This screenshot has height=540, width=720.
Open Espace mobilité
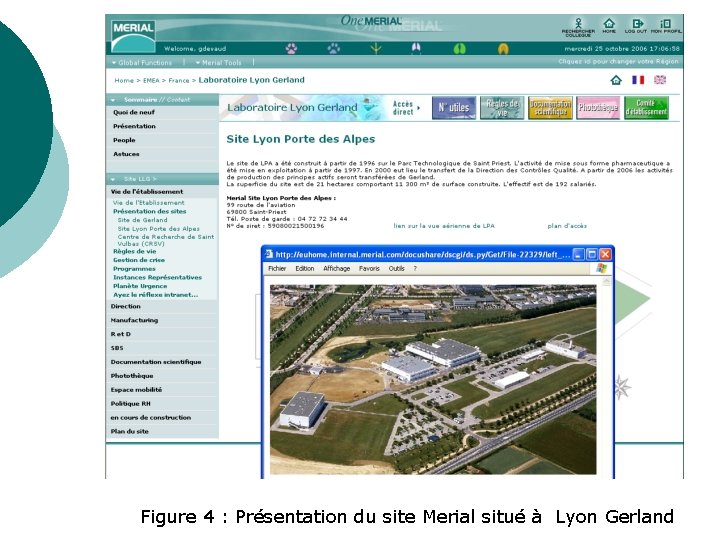coord(136,389)
